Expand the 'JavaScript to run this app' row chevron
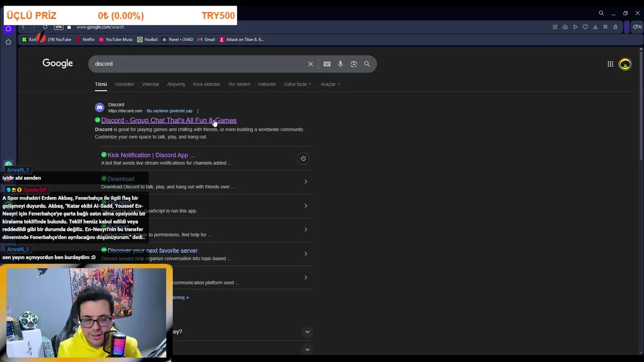 pyautogui.click(x=305, y=206)
